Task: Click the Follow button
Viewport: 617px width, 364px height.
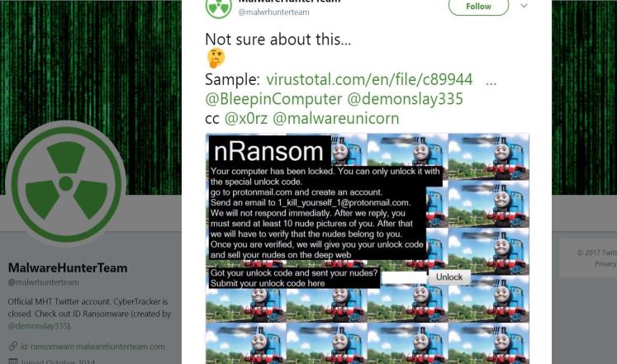Action: click(x=478, y=6)
